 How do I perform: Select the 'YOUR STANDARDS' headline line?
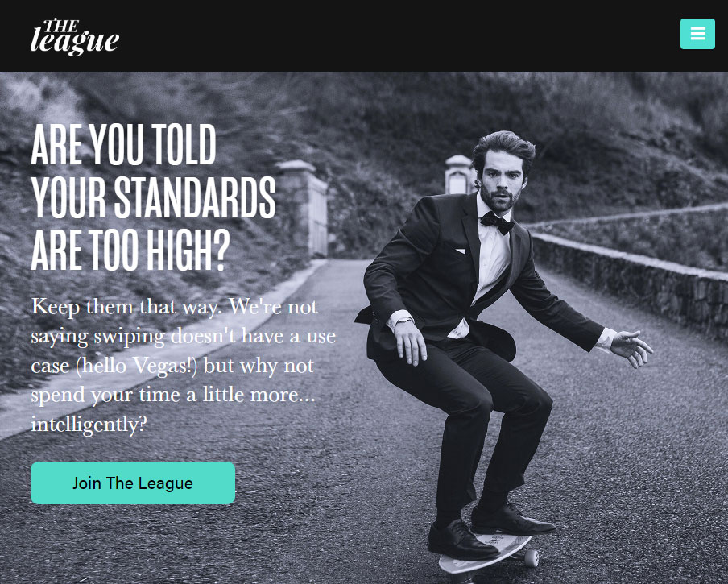point(154,198)
